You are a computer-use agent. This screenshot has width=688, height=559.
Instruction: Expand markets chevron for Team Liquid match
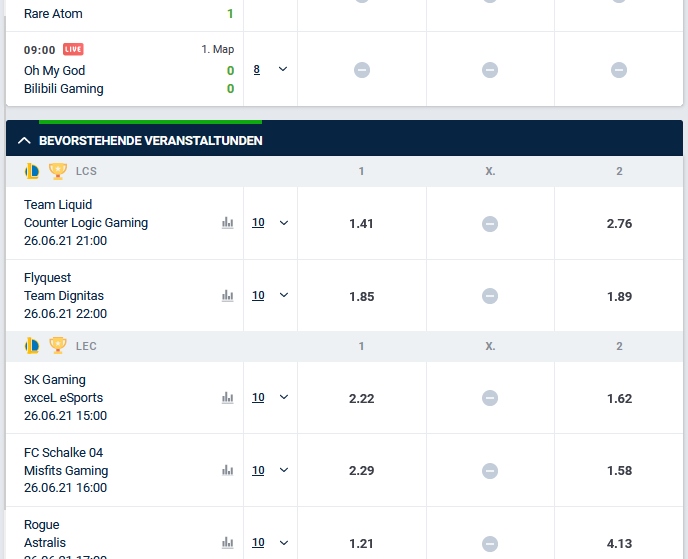coord(284,223)
